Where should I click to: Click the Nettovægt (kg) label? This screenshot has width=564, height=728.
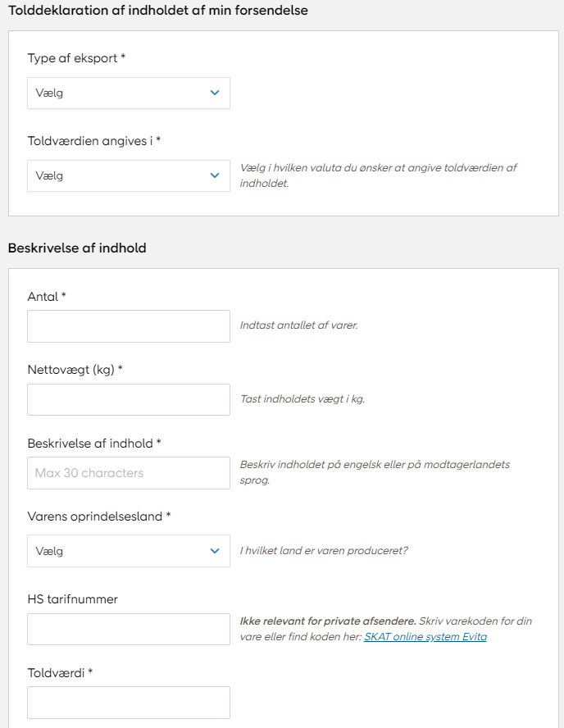coord(75,370)
